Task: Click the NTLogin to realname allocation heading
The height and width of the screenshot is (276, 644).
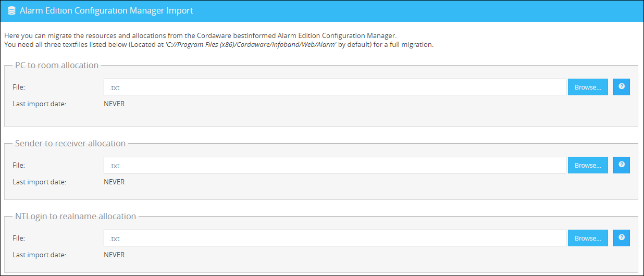Action: 76,217
